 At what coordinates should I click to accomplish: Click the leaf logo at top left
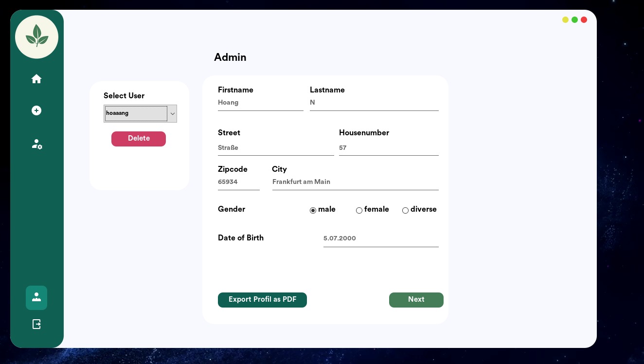click(37, 37)
